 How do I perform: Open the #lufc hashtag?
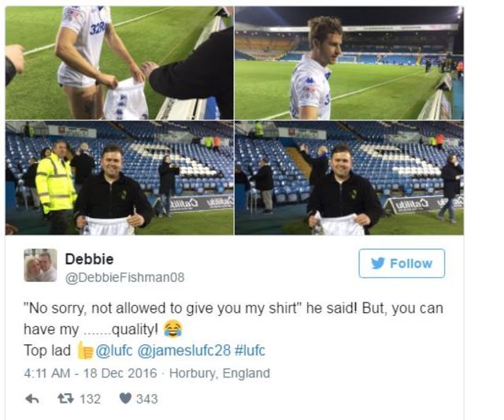coord(247,348)
